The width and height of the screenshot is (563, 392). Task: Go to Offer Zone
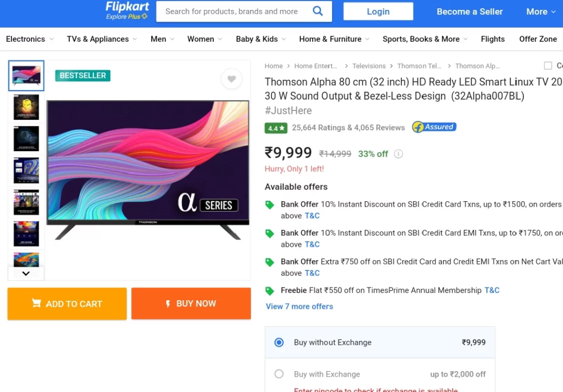tap(538, 39)
